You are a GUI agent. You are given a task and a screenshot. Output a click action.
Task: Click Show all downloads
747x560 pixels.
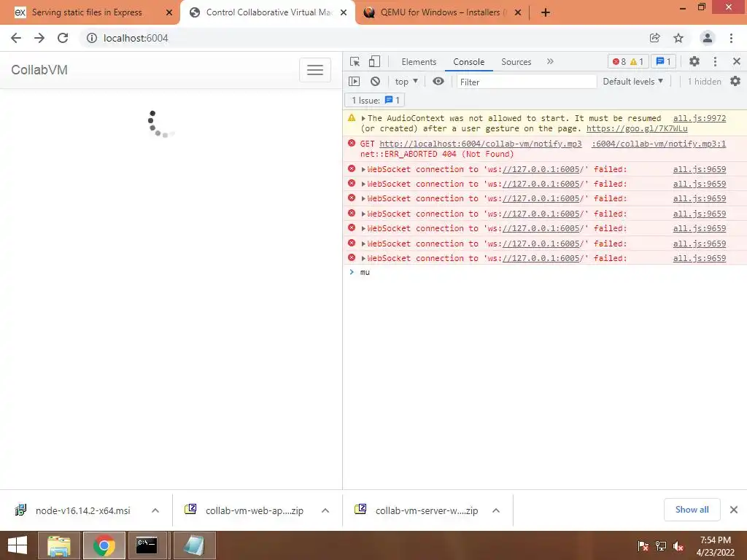pos(692,510)
